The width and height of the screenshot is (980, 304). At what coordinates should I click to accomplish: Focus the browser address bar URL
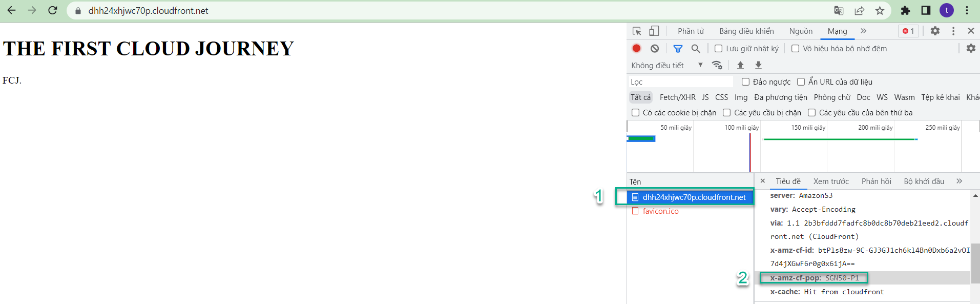(148, 11)
